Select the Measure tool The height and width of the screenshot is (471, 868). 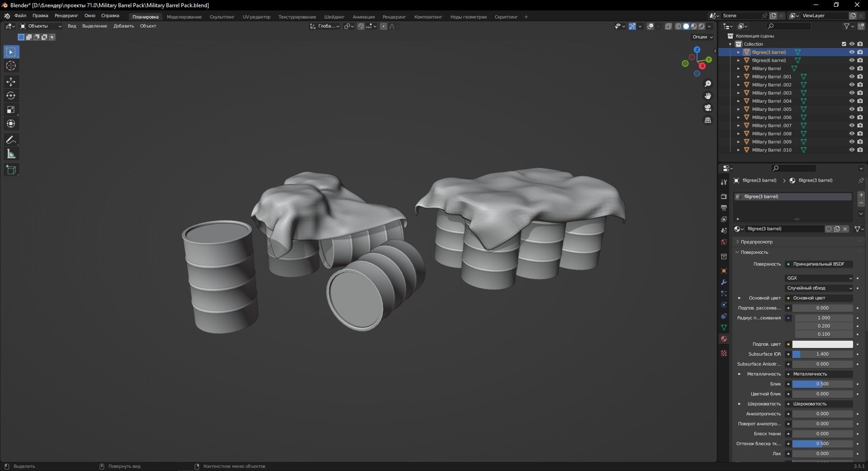(x=11, y=154)
